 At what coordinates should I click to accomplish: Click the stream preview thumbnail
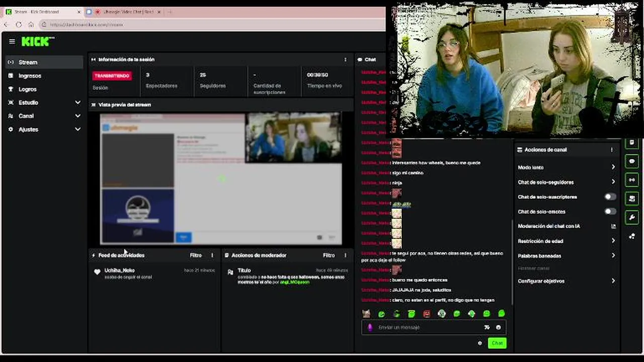221,178
